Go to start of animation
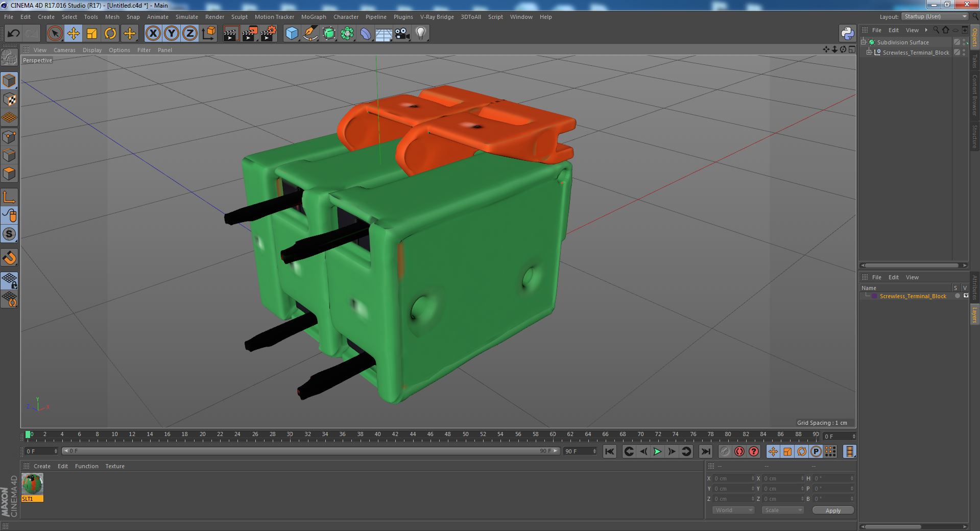Viewport: 980px width, 531px height. 609,451
